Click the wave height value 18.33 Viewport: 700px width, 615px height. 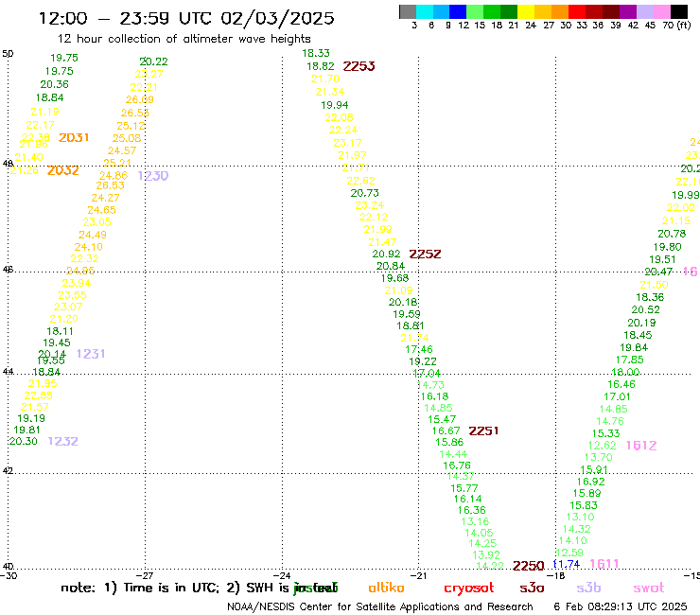click(316, 53)
